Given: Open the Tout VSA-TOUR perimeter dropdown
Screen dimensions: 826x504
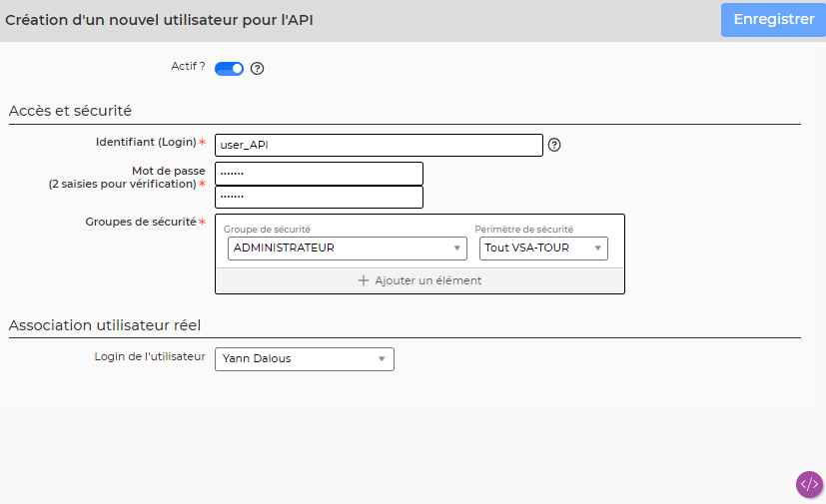Looking at the screenshot, I should tap(543, 249).
